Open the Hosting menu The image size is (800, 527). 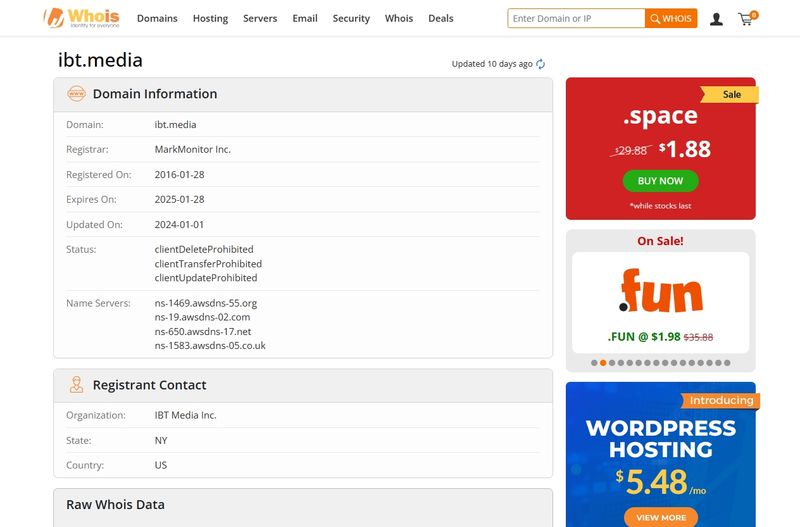(210, 18)
